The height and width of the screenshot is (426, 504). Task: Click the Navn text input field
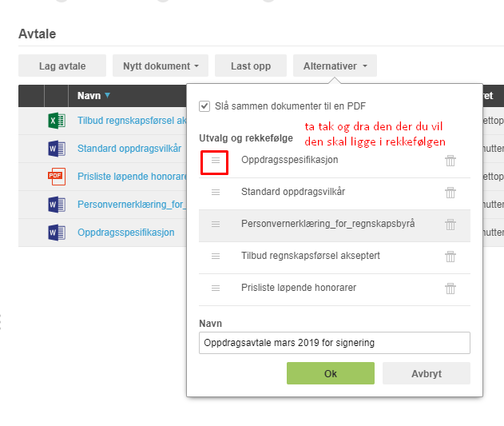(x=334, y=343)
